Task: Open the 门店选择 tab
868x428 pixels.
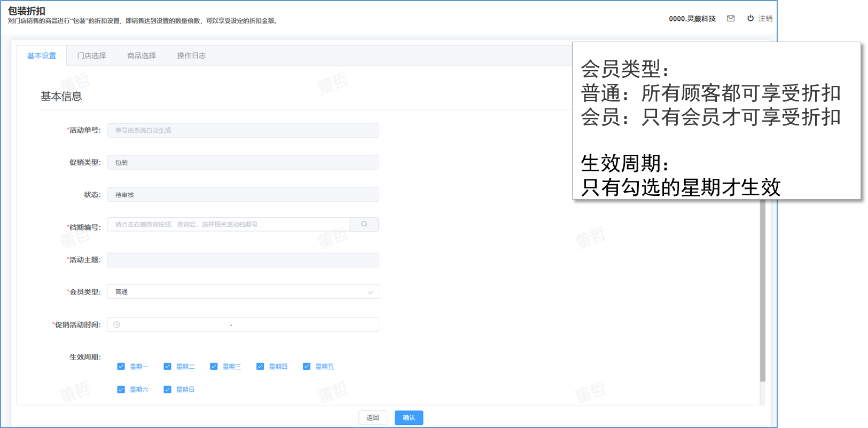Action: (x=91, y=56)
